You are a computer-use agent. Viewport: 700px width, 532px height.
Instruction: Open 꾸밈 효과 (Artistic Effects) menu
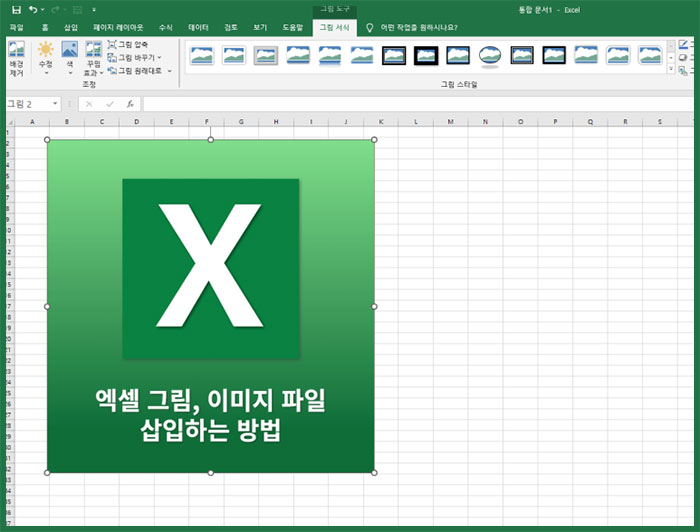94,59
